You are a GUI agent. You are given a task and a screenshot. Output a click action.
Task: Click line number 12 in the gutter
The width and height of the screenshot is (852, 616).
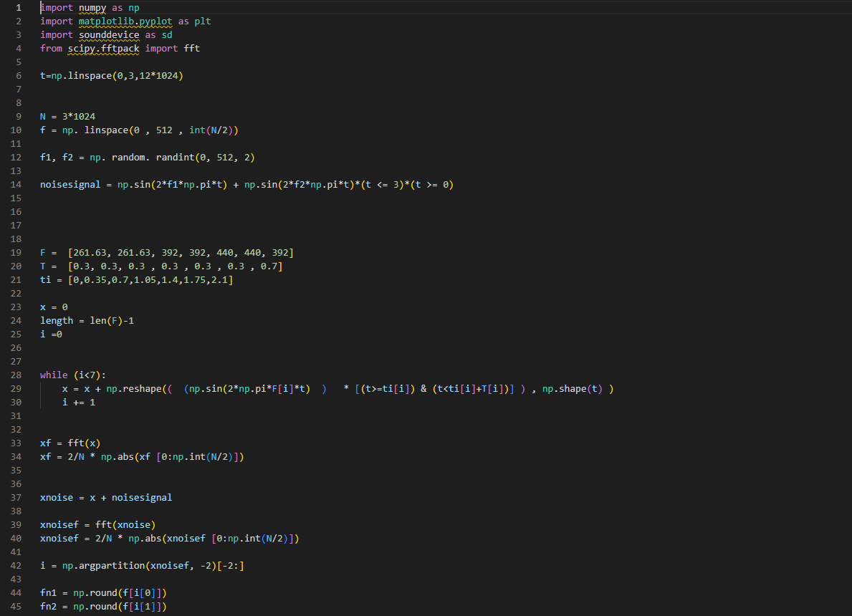[16, 157]
